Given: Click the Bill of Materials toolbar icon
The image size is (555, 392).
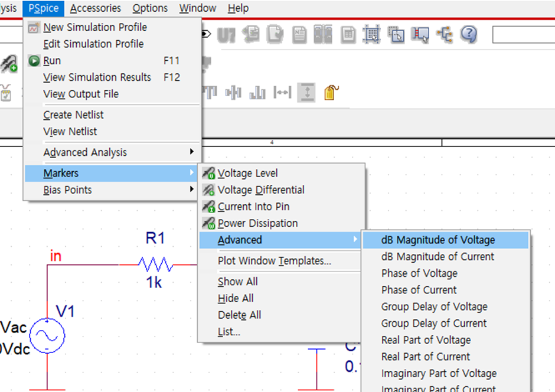Looking at the screenshot, I should [348, 35].
